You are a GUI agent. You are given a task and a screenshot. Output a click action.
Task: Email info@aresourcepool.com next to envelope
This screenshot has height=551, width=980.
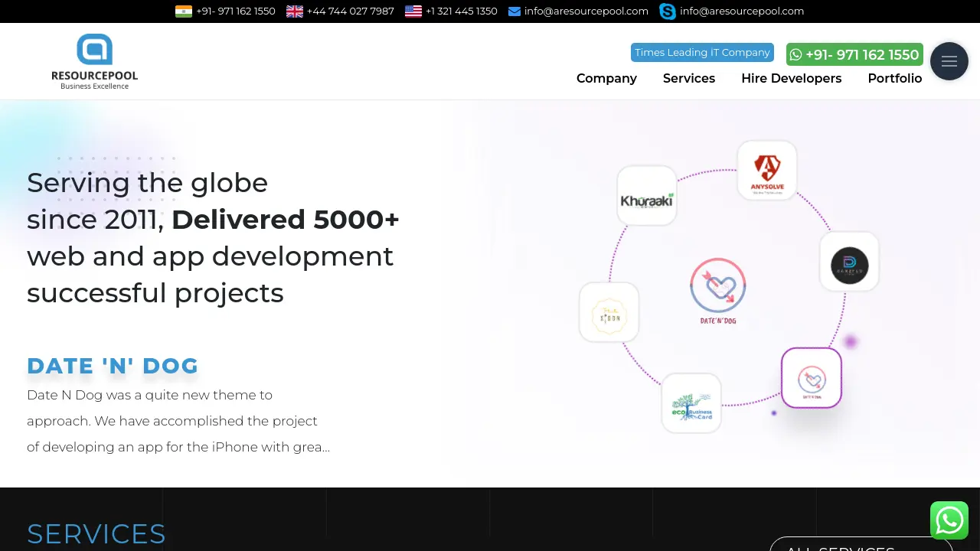coord(586,11)
